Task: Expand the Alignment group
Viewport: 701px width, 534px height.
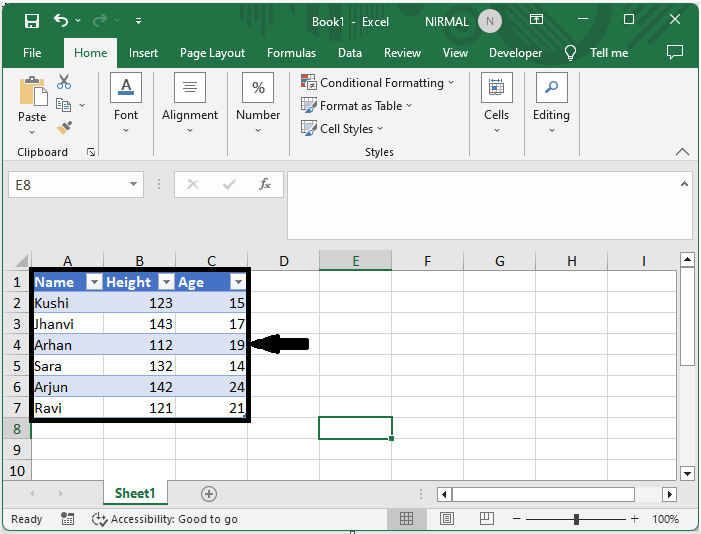Action: tap(190, 103)
